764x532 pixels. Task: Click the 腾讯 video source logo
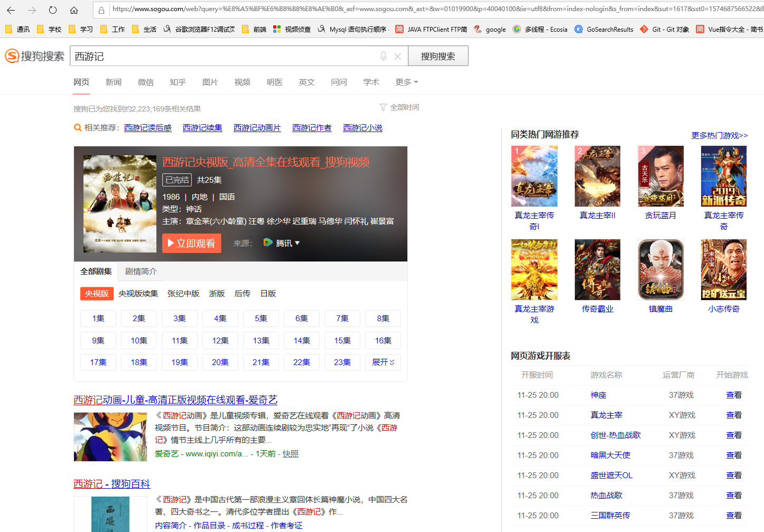pyautogui.click(x=268, y=242)
